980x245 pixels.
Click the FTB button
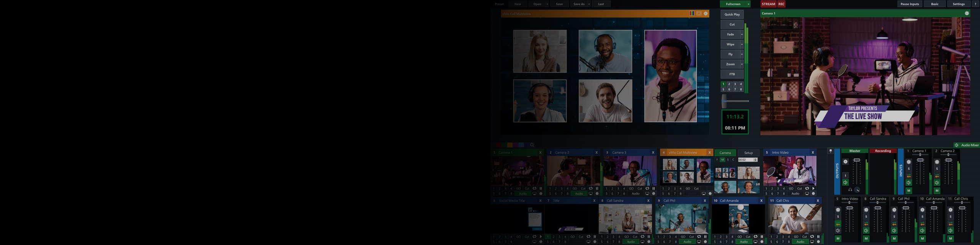pyautogui.click(x=732, y=74)
